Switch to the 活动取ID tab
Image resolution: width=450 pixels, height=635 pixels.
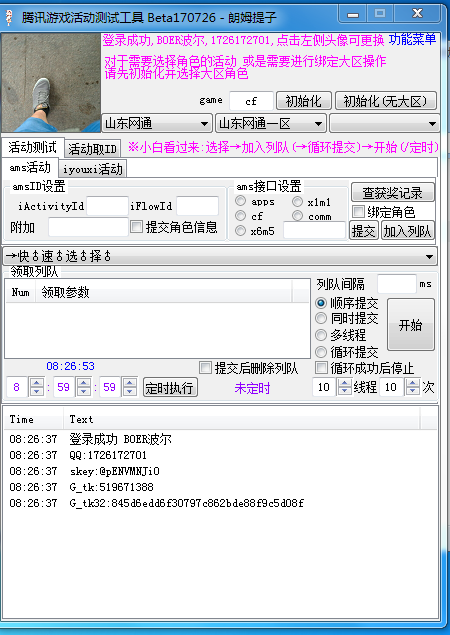[x=92, y=149]
